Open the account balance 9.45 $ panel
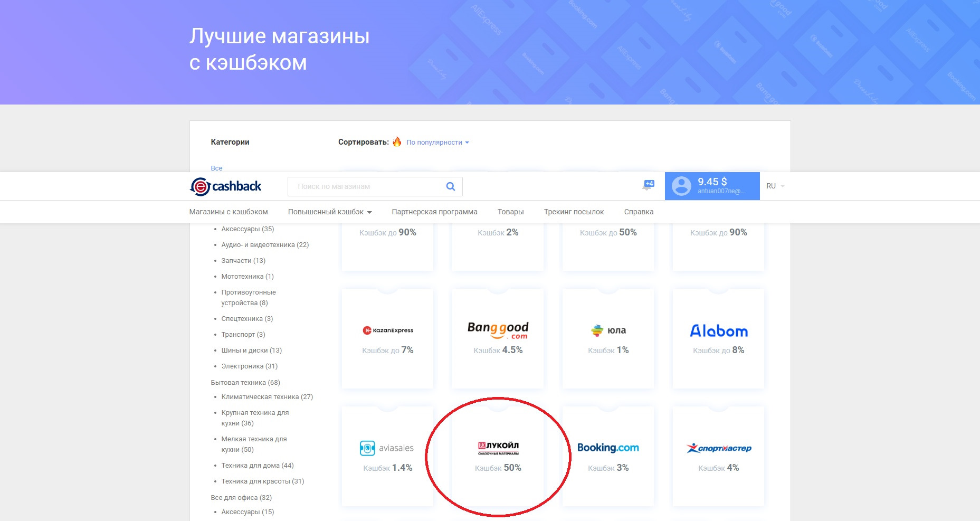980x521 pixels. 712,186
